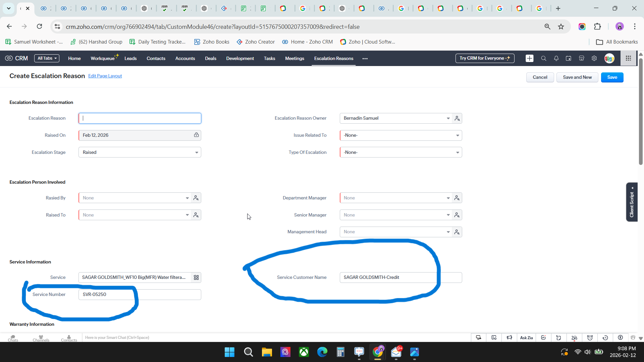Switch to the Deals tab

210,58
